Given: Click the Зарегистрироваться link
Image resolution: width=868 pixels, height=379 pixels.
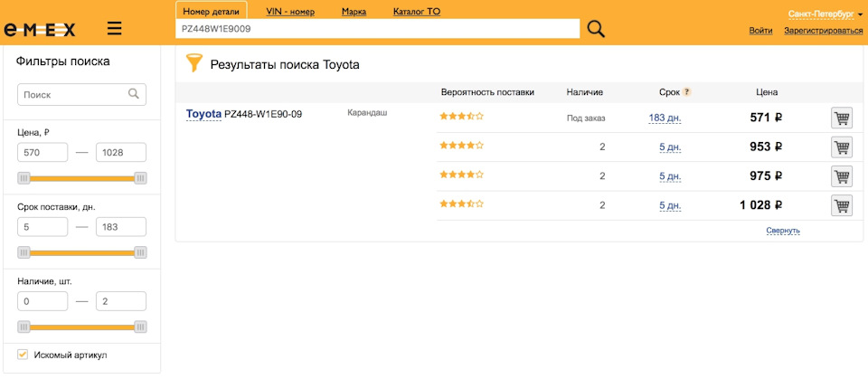Looking at the screenshot, I should 823,31.
